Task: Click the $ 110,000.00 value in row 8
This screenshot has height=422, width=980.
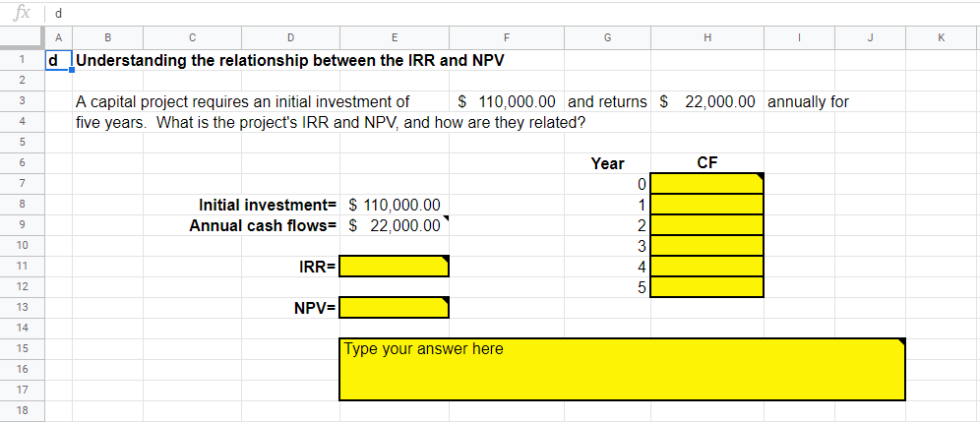Action: point(395,205)
